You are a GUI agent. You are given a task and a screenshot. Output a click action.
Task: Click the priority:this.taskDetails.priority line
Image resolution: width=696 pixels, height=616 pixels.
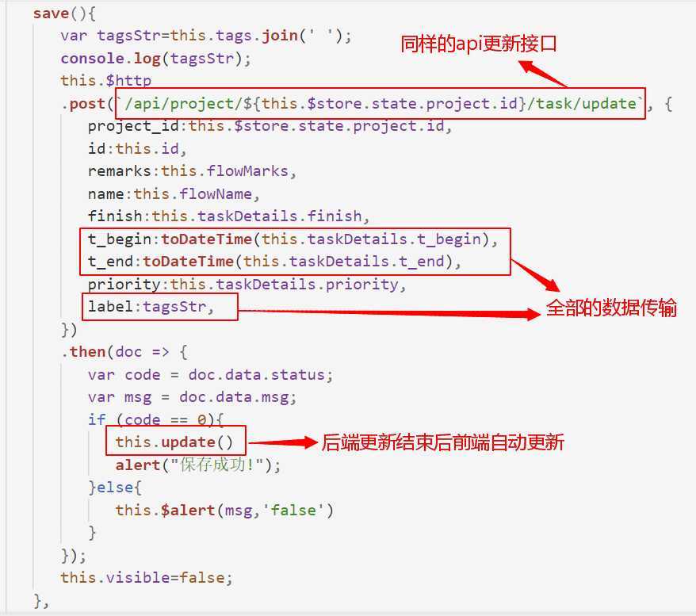pyautogui.click(x=247, y=284)
